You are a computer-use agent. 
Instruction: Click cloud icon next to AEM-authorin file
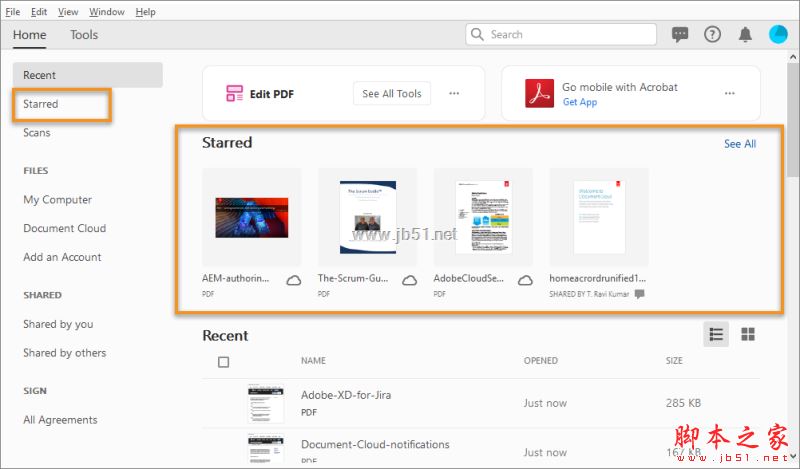click(x=293, y=280)
